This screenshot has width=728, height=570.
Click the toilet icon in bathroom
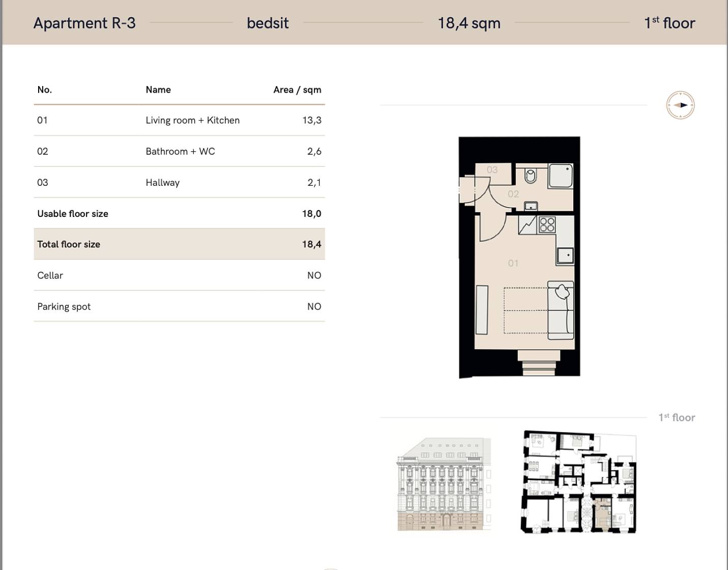(531, 176)
